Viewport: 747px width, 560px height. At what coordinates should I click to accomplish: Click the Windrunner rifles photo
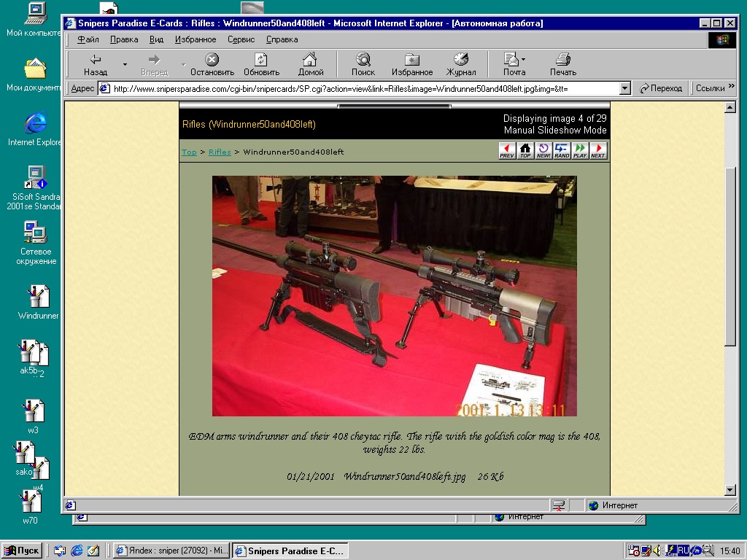click(x=395, y=296)
